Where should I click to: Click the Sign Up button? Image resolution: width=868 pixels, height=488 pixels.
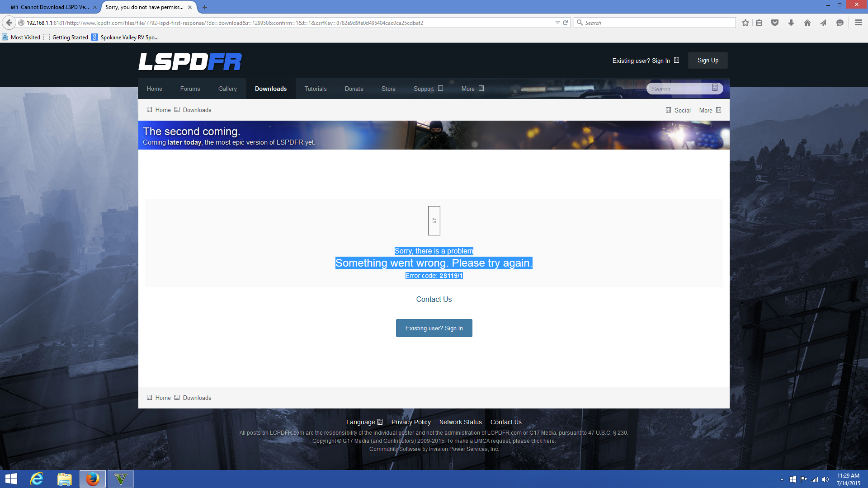[x=708, y=60]
